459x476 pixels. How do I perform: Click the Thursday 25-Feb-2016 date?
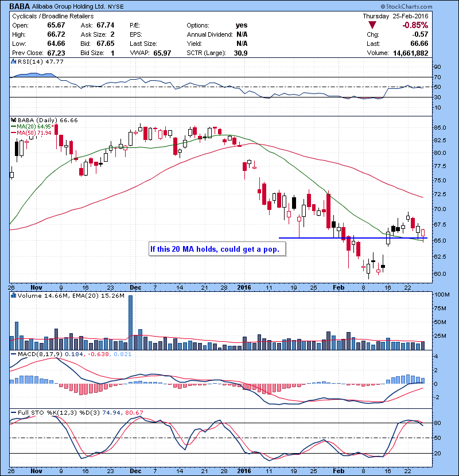395,16
